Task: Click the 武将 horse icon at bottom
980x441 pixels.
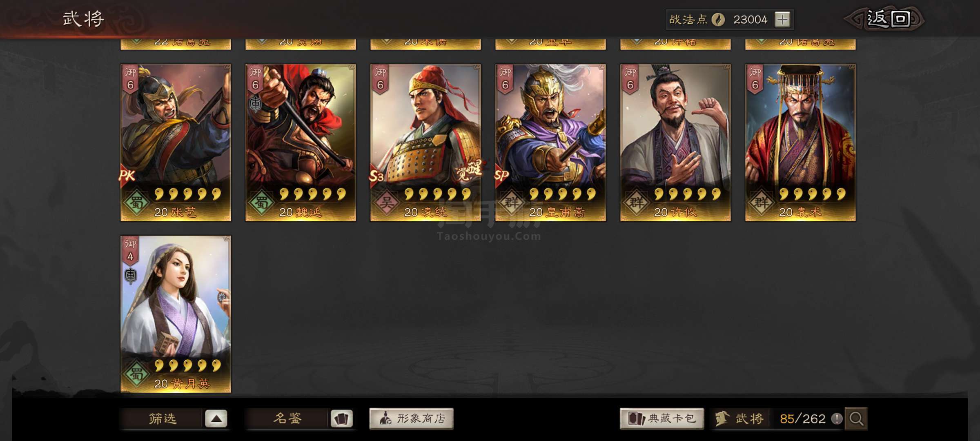Action: pyautogui.click(x=722, y=419)
